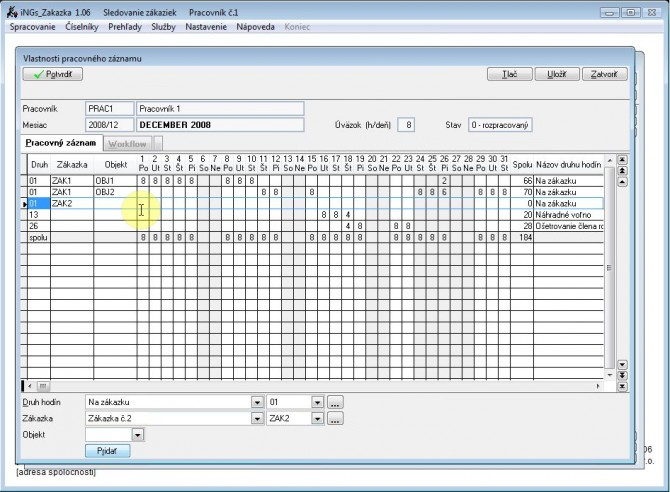
Task: Open ZAK2 code dropdown arrow
Action: [x=317, y=418]
